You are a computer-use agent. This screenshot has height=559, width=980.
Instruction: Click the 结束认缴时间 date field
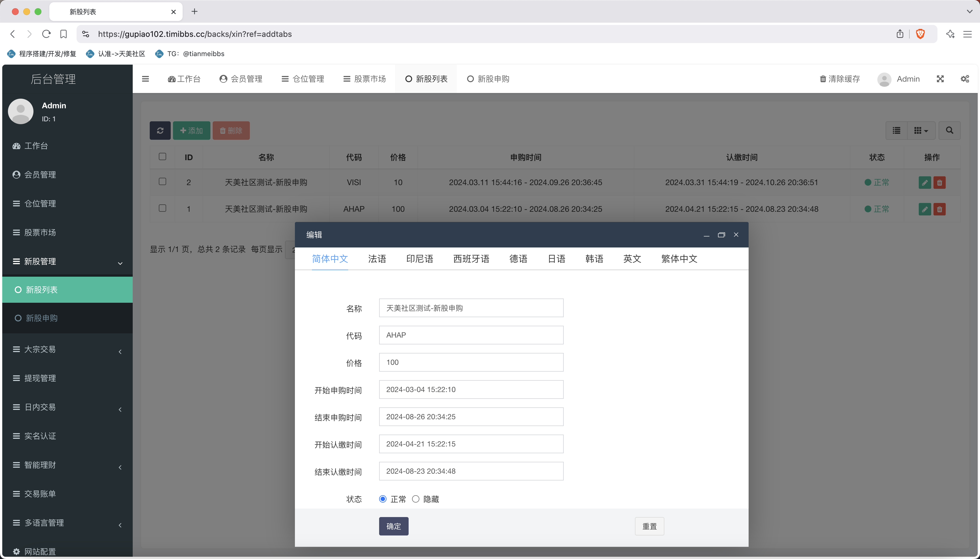(471, 471)
